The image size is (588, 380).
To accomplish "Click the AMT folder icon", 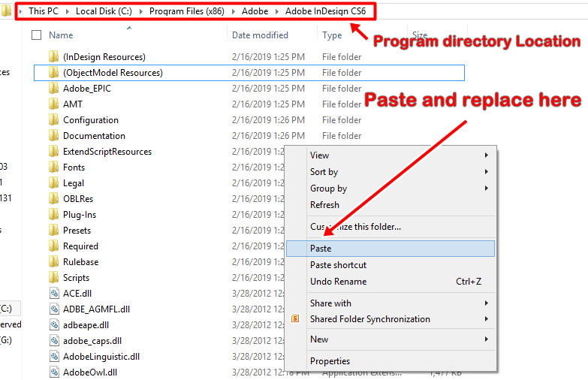I will [x=53, y=104].
